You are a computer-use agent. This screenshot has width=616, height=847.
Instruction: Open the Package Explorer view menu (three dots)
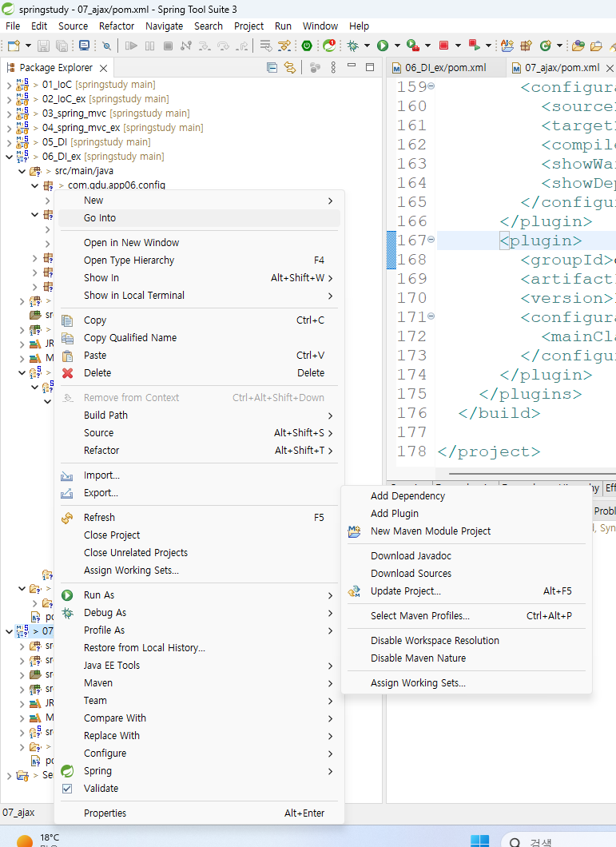pyautogui.click(x=333, y=68)
